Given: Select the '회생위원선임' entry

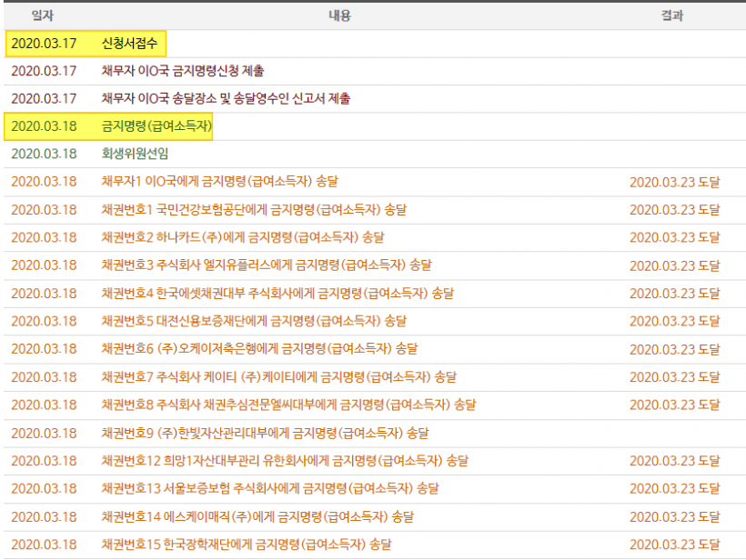Looking at the screenshot, I should [x=135, y=154].
